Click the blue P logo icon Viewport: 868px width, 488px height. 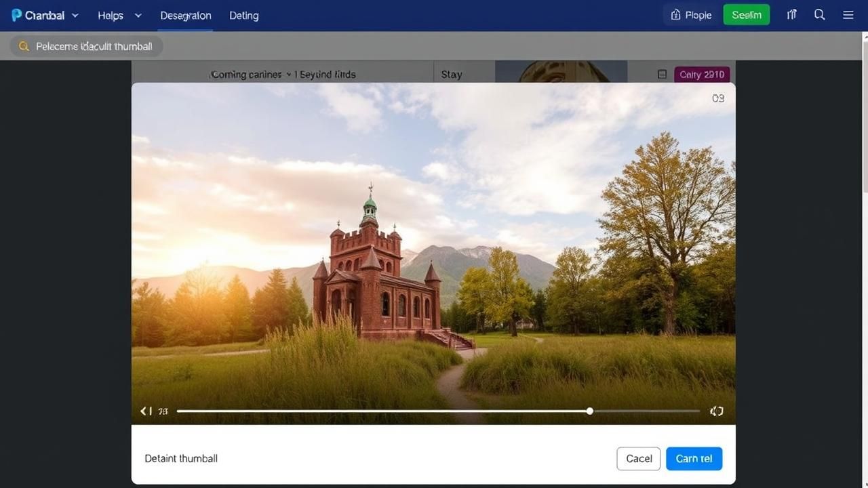pyautogui.click(x=16, y=15)
